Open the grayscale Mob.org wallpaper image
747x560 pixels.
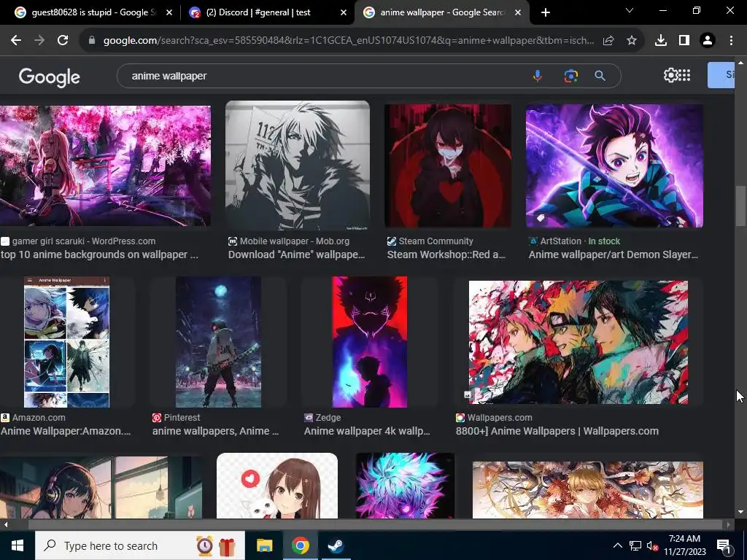298,166
